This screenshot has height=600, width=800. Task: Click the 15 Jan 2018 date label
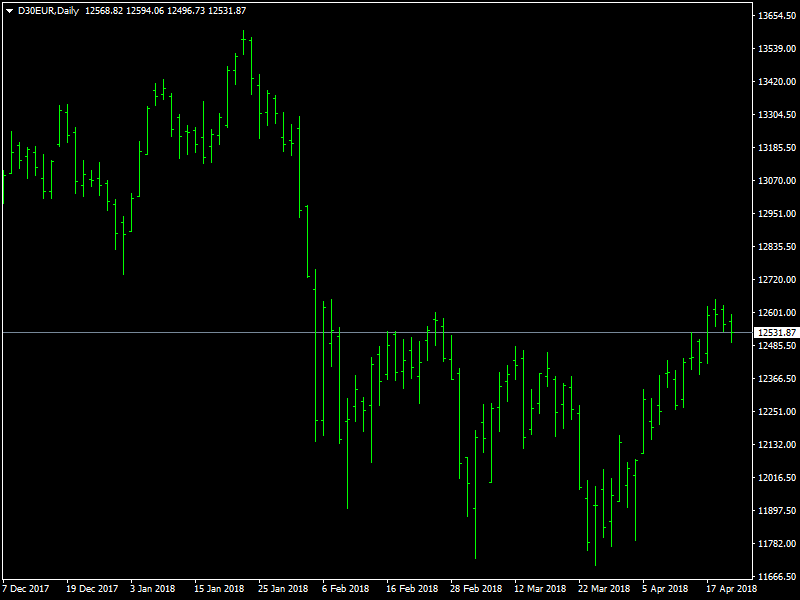(219, 589)
